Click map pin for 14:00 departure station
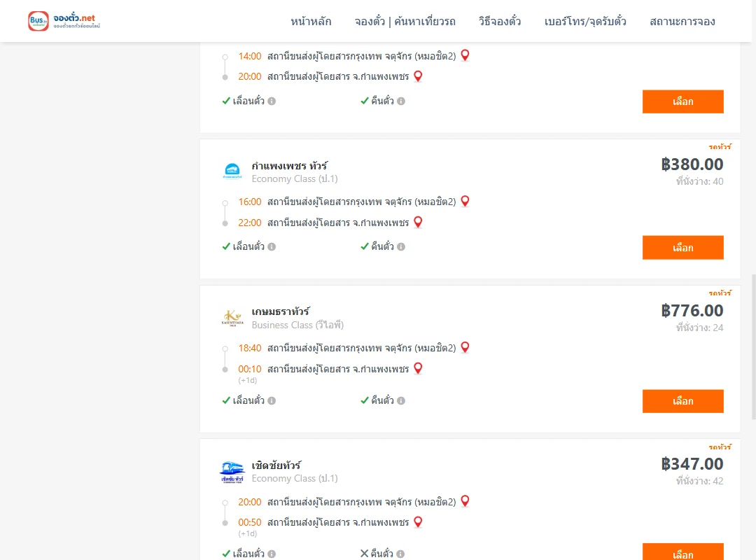Image resolution: width=756 pixels, height=560 pixels. [x=465, y=55]
